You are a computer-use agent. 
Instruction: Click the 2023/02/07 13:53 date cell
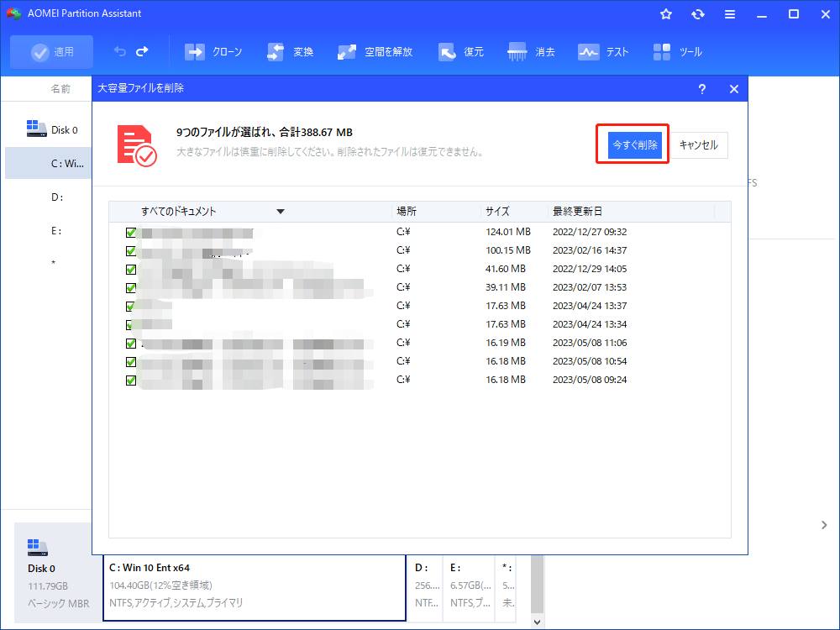590,287
